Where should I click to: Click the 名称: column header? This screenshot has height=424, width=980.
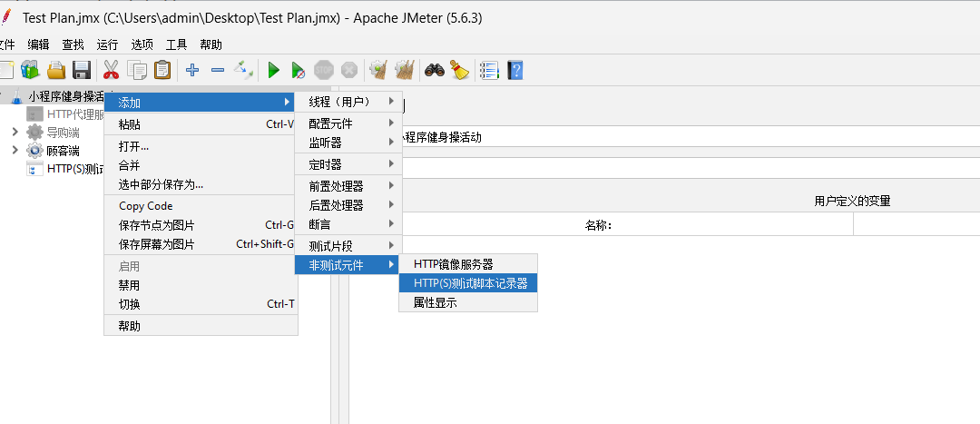pos(598,225)
